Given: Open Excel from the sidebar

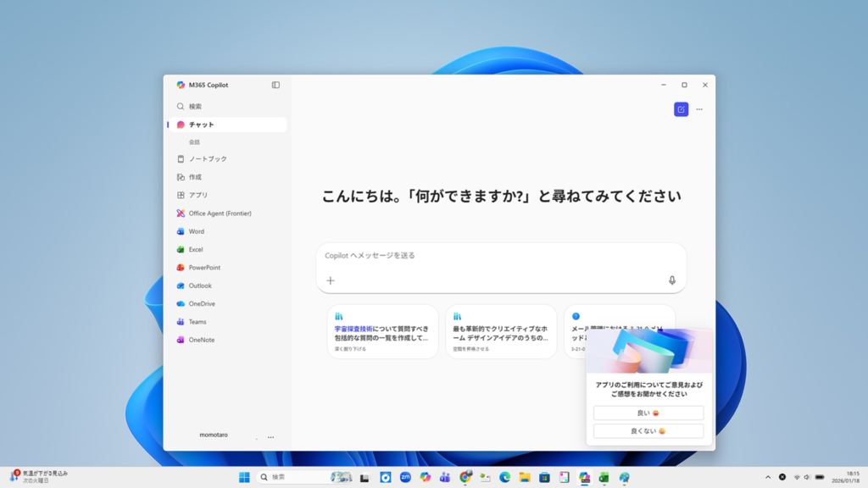Looking at the screenshot, I should pos(196,250).
